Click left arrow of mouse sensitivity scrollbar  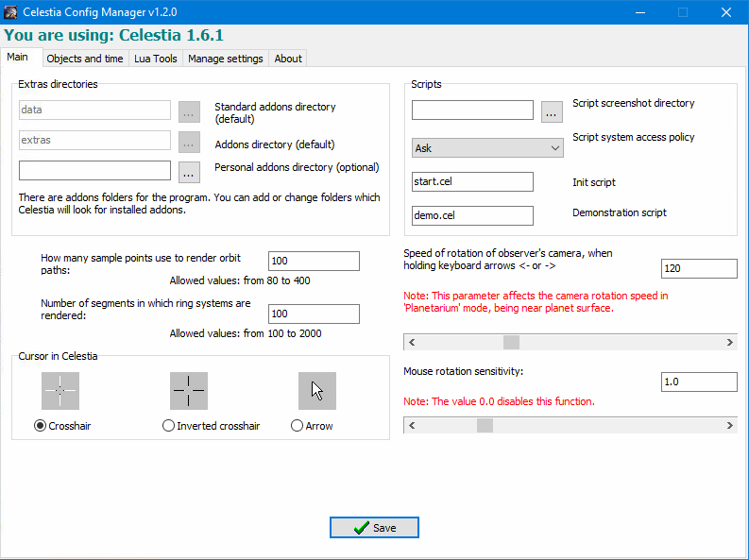(412, 425)
